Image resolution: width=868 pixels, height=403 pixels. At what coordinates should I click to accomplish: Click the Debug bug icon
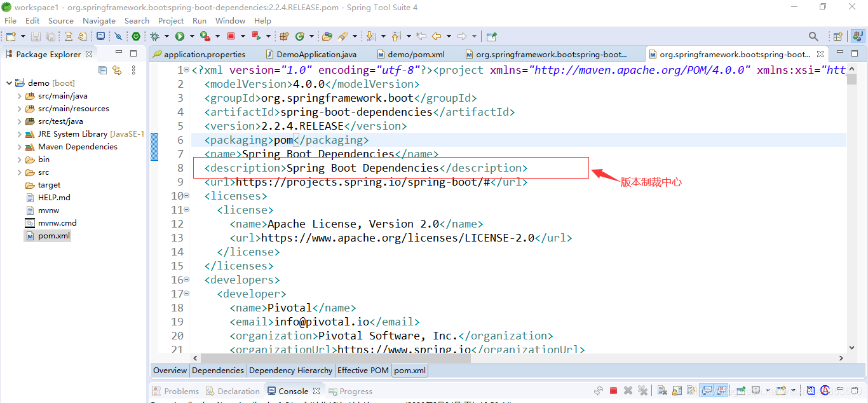click(x=154, y=36)
